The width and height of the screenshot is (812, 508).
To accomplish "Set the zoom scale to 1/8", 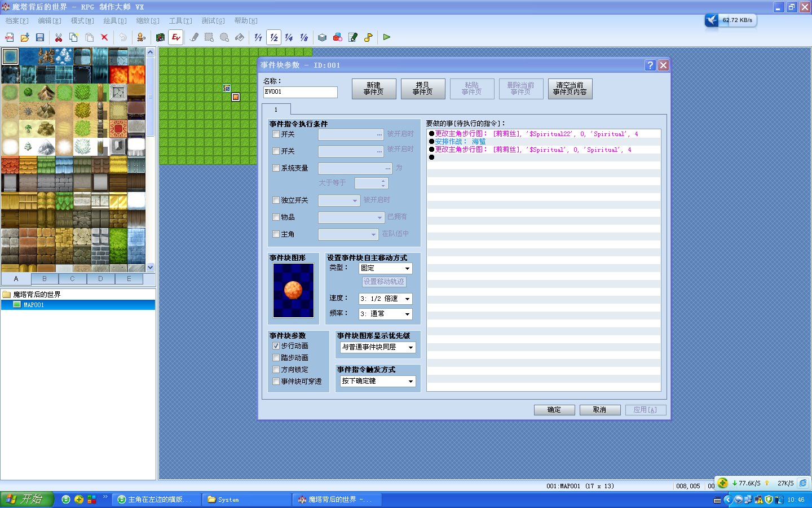I will [x=304, y=37].
